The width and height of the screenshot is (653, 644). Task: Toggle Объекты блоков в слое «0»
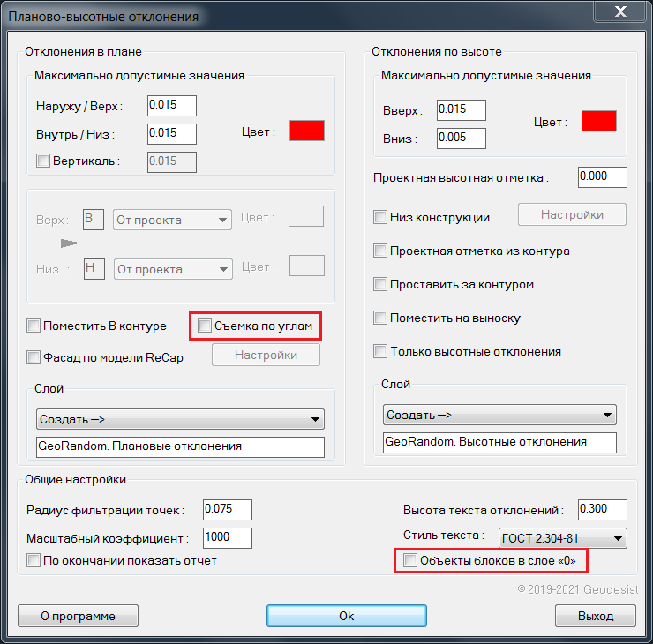tap(409, 560)
